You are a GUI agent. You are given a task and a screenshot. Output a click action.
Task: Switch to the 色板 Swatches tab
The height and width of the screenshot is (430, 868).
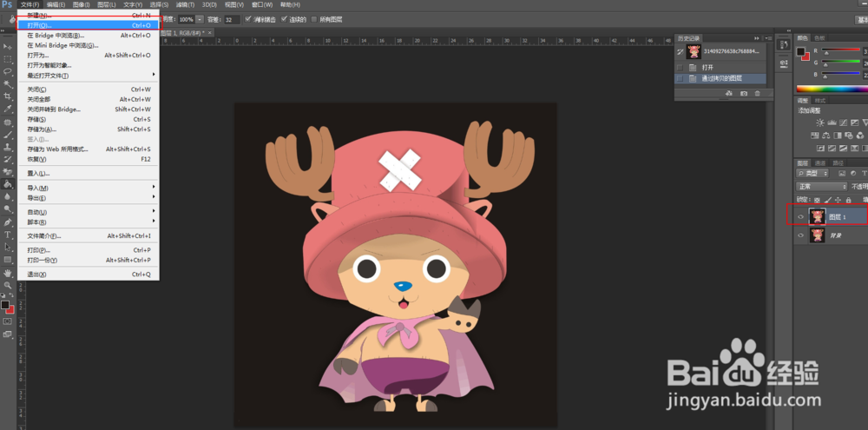pos(819,37)
